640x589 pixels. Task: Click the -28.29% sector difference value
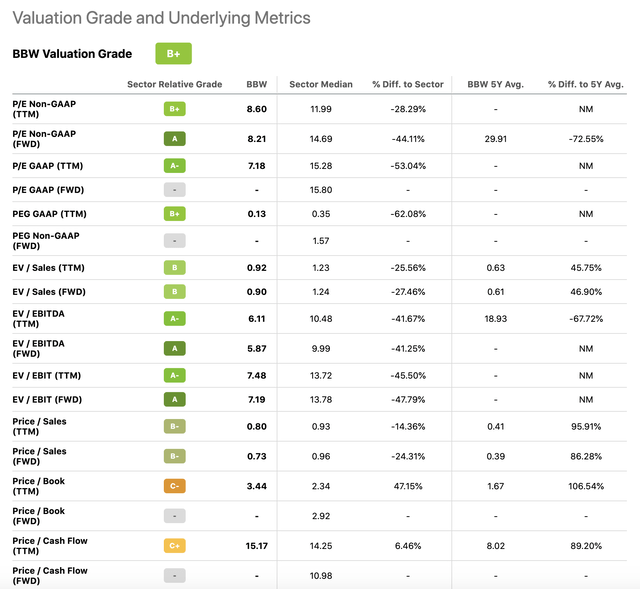click(408, 109)
